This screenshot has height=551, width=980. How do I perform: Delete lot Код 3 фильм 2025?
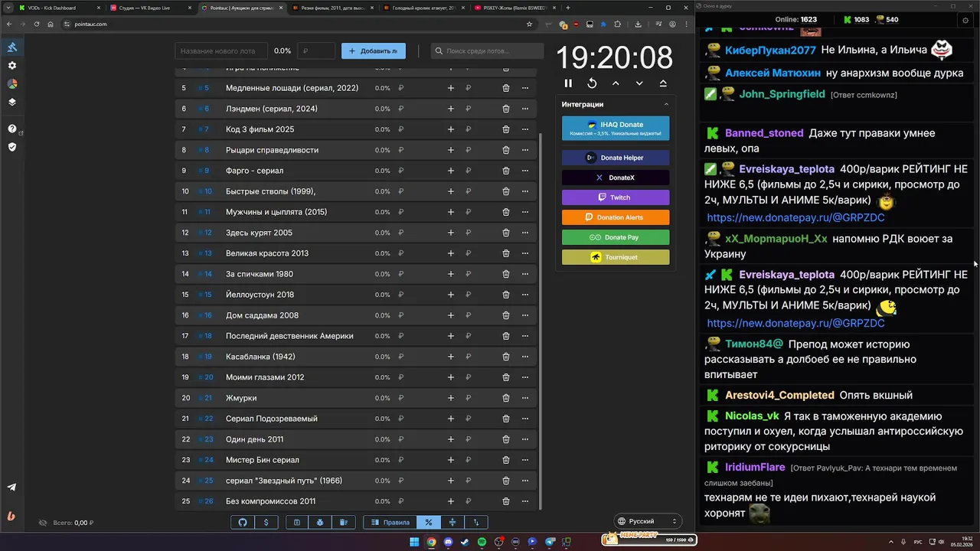tap(506, 129)
